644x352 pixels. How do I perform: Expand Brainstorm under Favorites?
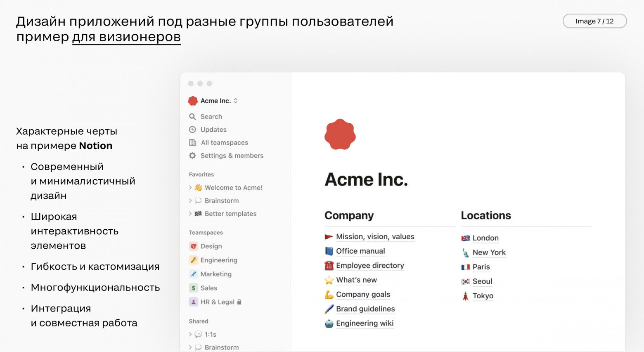(x=190, y=200)
